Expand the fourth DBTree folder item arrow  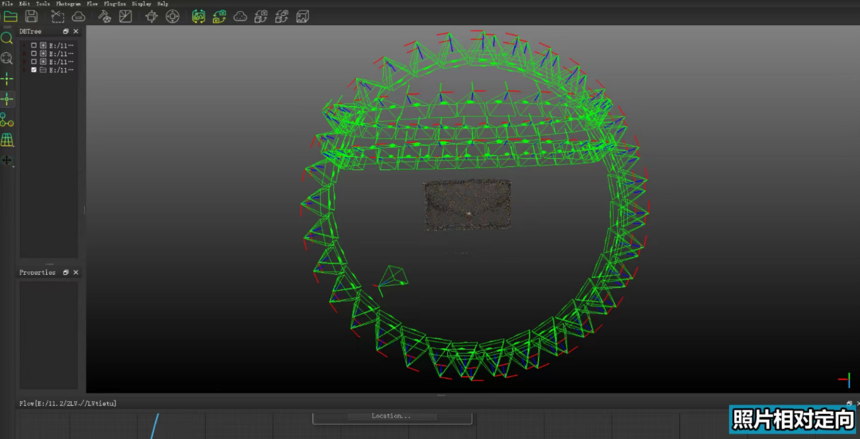click(x=24, y=70)
